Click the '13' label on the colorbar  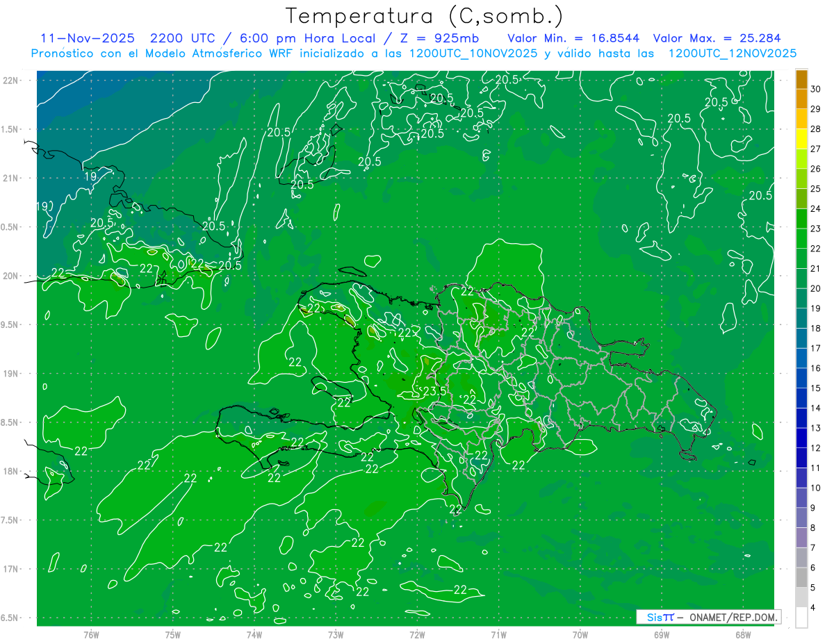(x=816, y=428)
